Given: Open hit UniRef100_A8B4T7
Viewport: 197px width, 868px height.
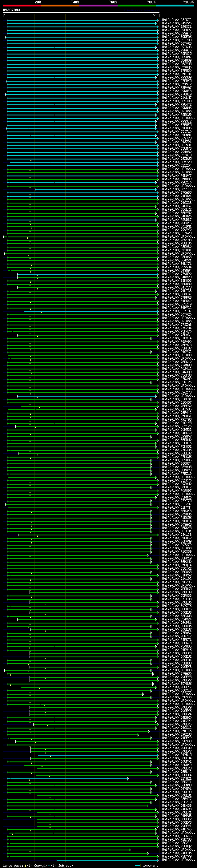Looking at the screenshot, I should pyautogui.click(x=177, y=799).
